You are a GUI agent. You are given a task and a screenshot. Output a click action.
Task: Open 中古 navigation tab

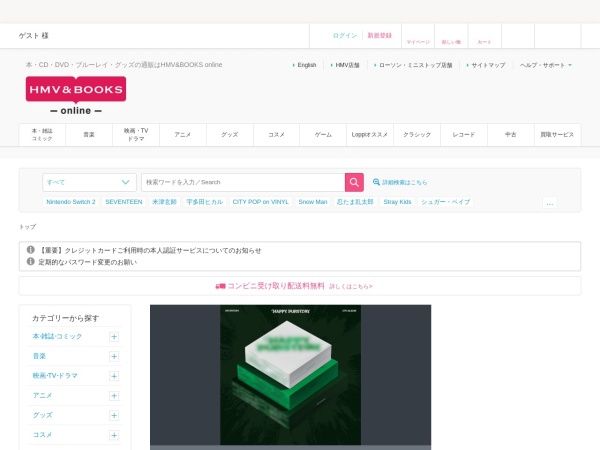point(510,135)
